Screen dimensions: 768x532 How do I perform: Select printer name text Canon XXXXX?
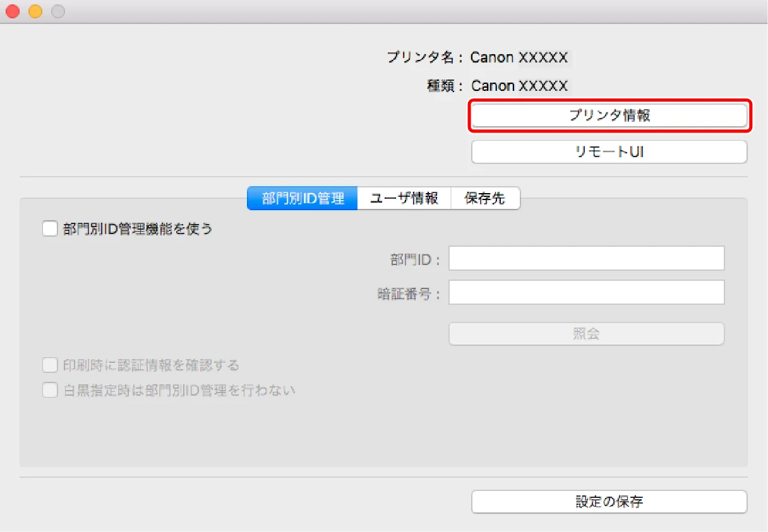click(519, 57)
